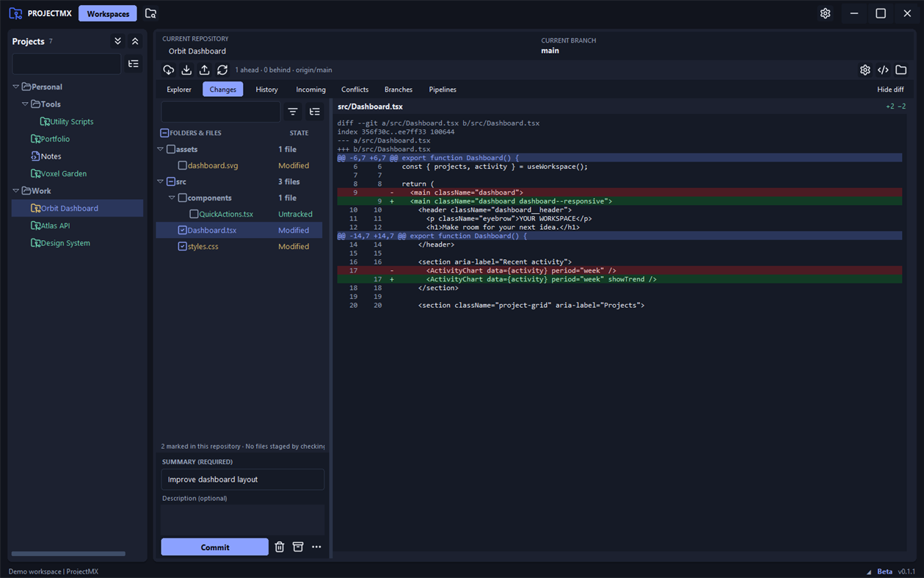Image resolution: width=924 pixels, height=578 pixels.
Task: Stash changes using the archive box icon
Action: click(x=298, y=547)
